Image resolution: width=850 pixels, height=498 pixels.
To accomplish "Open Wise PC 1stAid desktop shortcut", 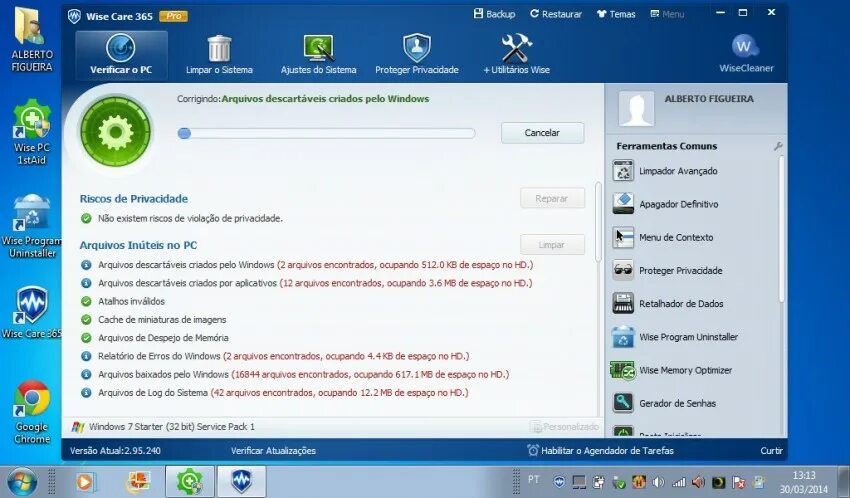I will [32, 131].
